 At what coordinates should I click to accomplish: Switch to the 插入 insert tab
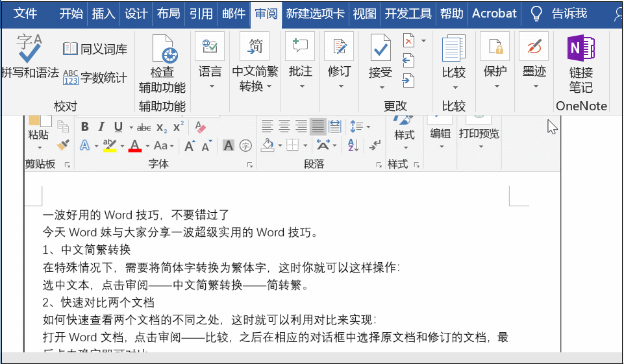point(103,14)
